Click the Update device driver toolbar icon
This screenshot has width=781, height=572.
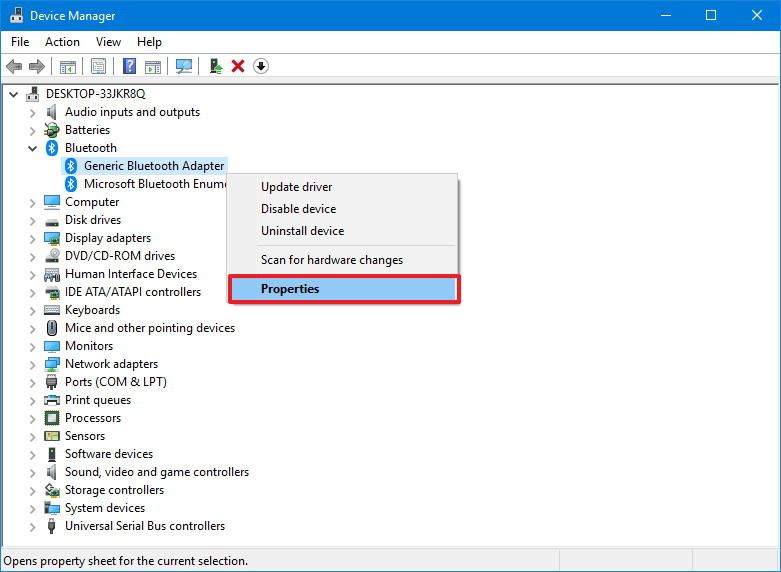coord(215,66)
